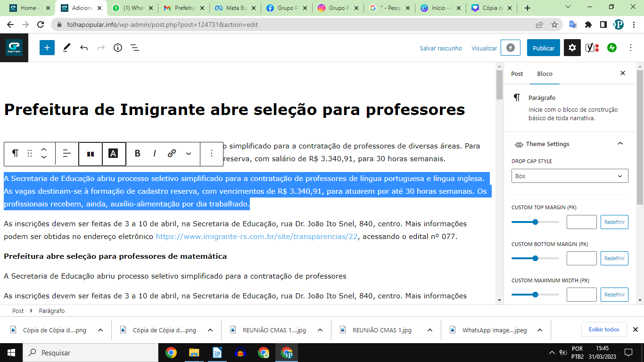Open document Details info icon
Viewport: 644px width, 362px height.
[118, 48]
